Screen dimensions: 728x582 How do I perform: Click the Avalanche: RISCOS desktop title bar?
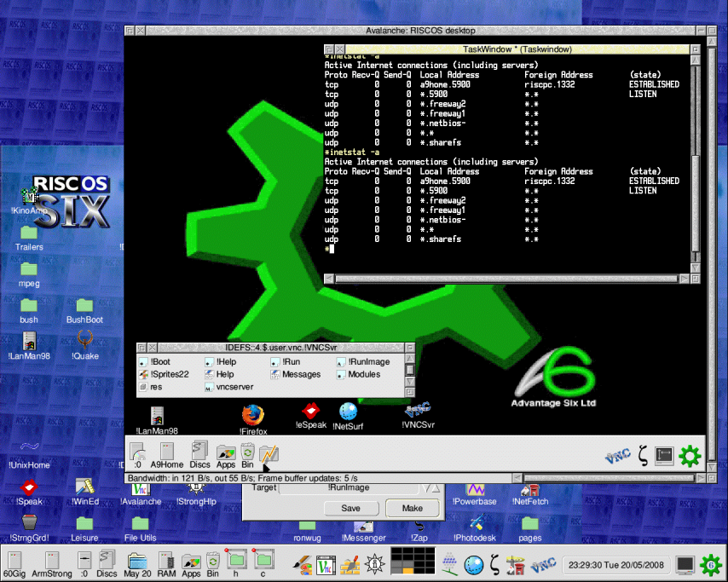click(420, 31)
